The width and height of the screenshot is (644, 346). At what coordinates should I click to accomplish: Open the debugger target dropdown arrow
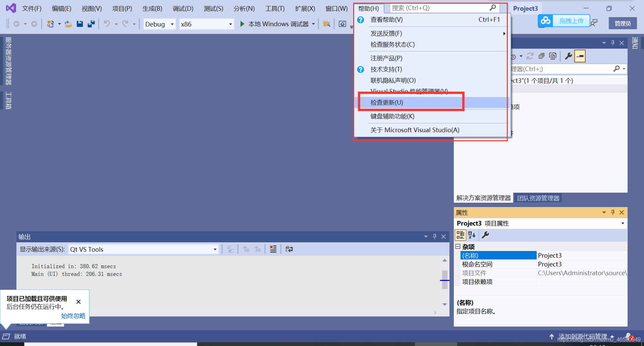(x=314, y=24)
